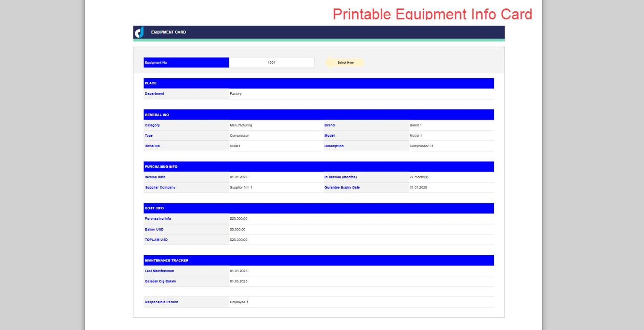644x330 pixels.
Task: Click the 'EQUIPMENT CARD' title text
Action: pos(168,32)
